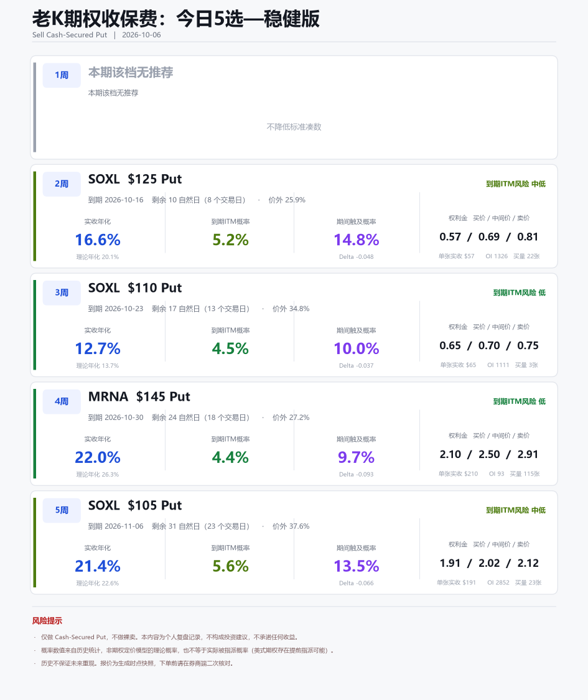Click the 2.10 / 2.50 / 2.91 premium quote
This screenshot has width=588, height=700.
pos(488,454)
